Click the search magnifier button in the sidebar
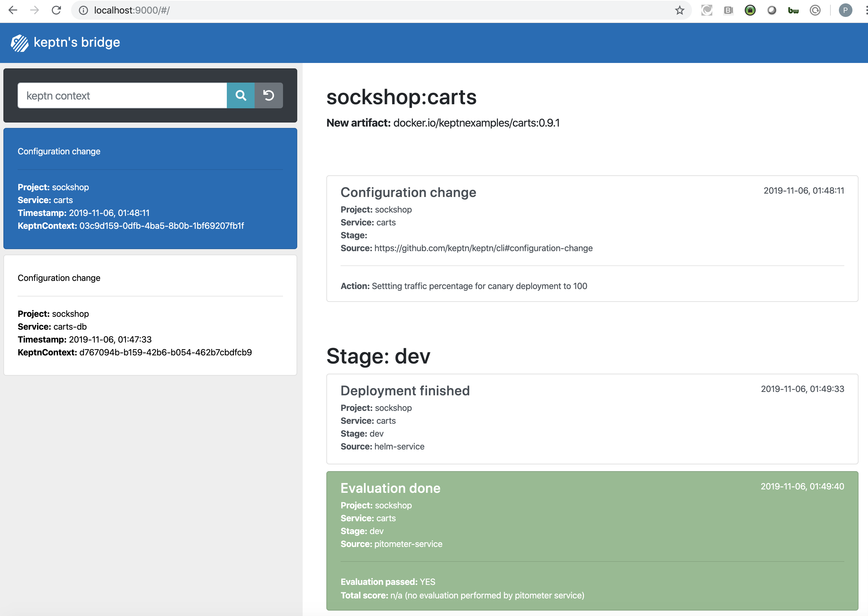Viewport: 868px width, 616px height. tap(240, 95)
